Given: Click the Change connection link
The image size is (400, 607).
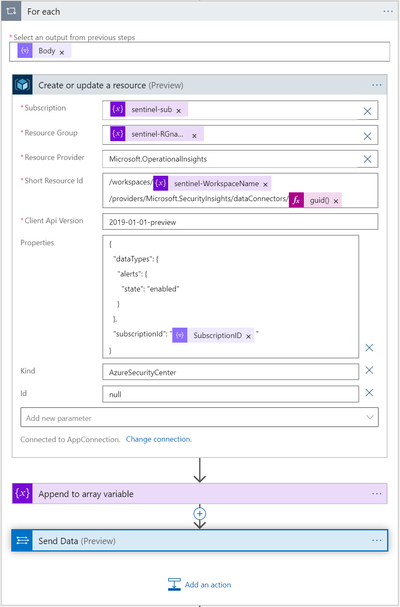Looking at the screenshot, I should tap(159, 439).
